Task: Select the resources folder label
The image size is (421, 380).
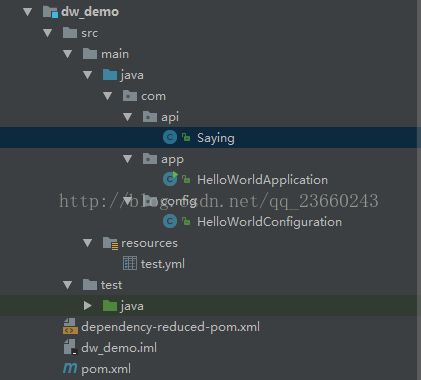Action: [x=149, y=243]
